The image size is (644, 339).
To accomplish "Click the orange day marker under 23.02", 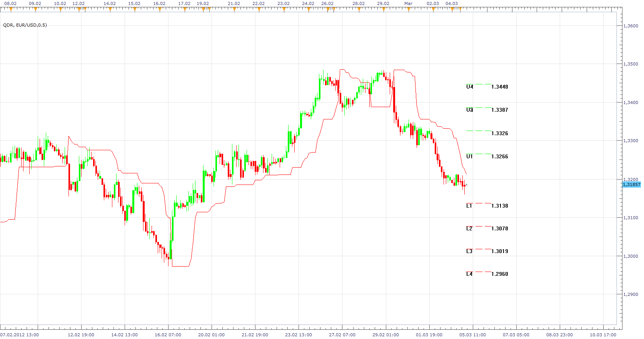I will tap(284, 10).
